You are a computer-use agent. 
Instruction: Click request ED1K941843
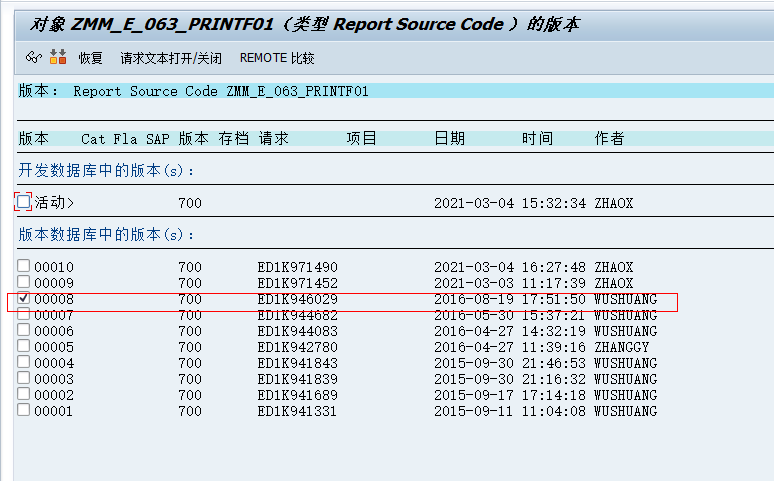[x=298, y=363]
